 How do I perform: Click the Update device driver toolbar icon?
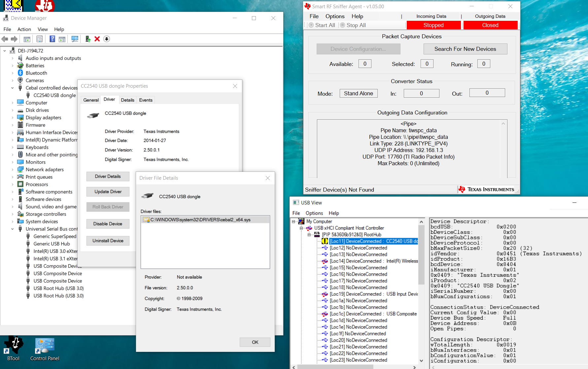coord(88,39)
